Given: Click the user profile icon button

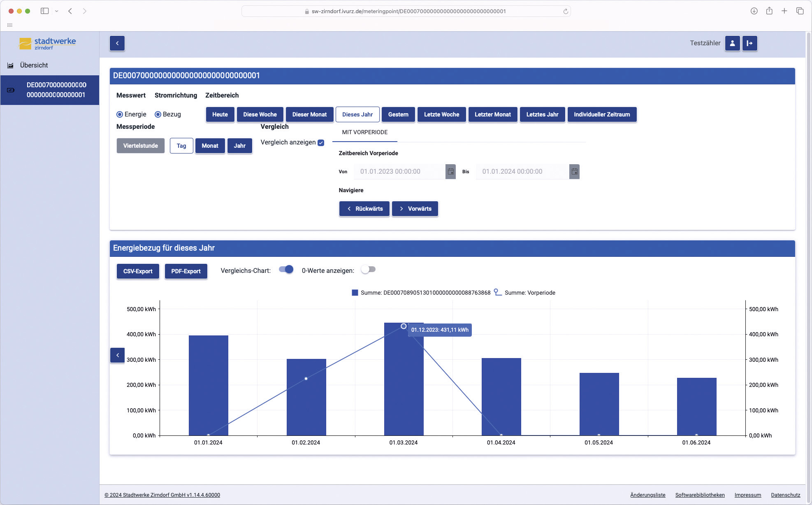Looking at the screenshot, I should [732, 43].
